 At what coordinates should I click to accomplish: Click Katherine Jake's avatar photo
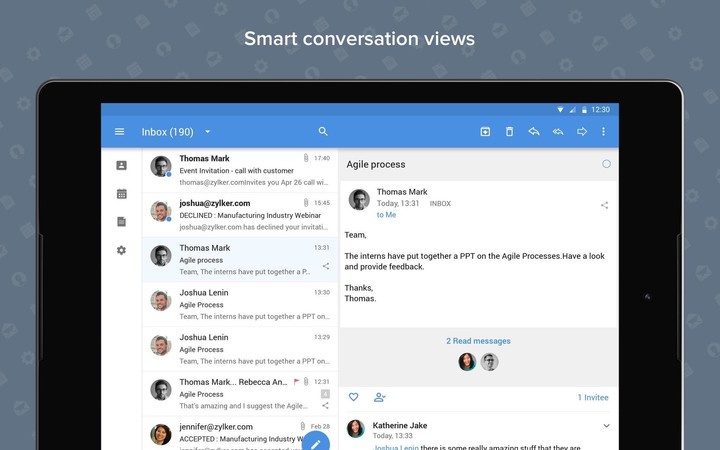[x=355, y=429]
